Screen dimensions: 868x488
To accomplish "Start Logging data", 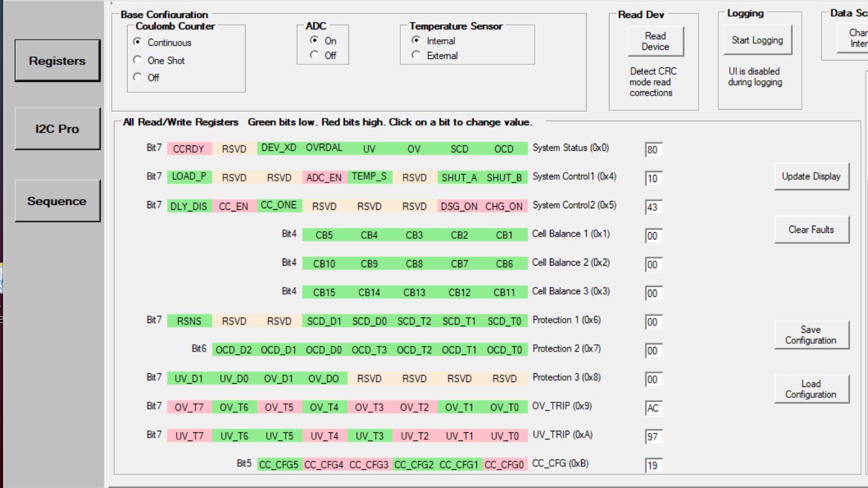I will [x=758, y=40].
